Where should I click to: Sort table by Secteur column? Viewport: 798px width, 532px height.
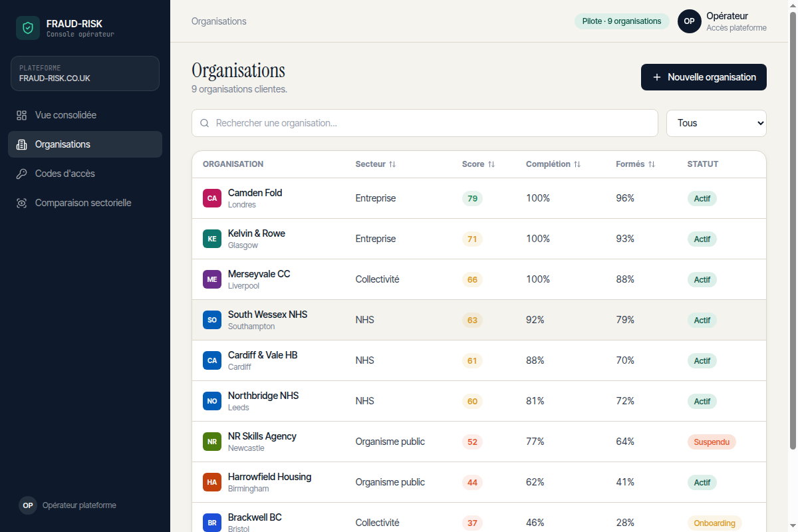[x=376, y=164]
